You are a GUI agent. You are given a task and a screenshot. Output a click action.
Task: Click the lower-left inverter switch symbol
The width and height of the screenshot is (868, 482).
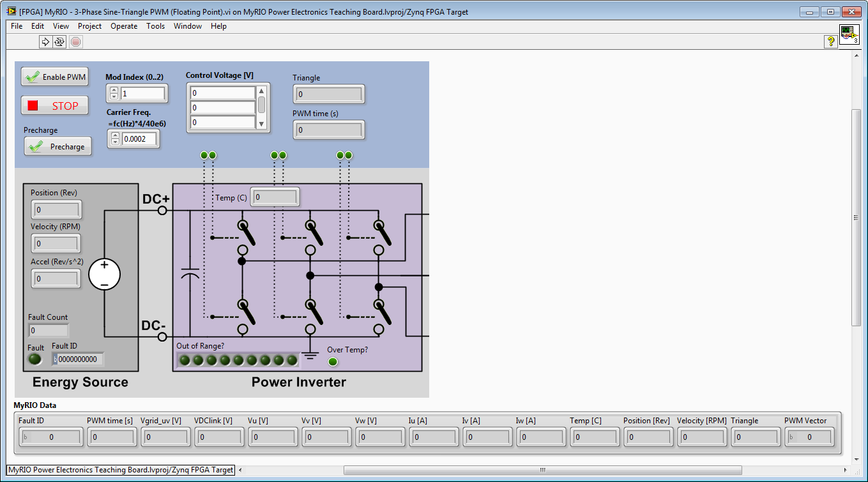coord(245,316)
